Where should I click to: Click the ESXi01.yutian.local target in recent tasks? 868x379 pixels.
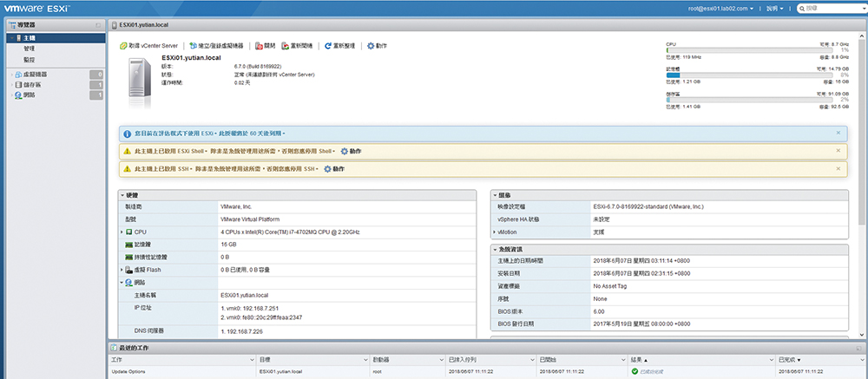point(280,371)
